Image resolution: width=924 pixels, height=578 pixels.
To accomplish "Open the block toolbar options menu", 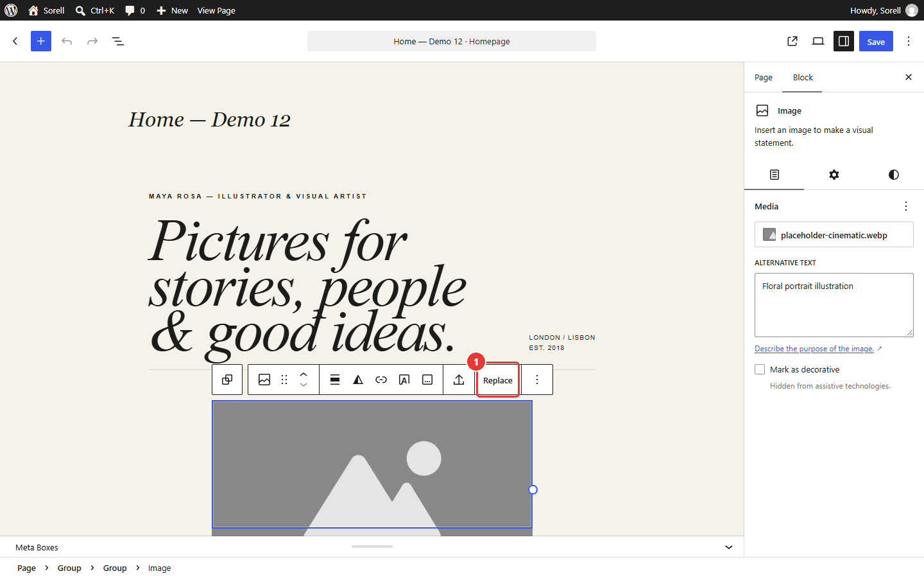I will [537, 380].
